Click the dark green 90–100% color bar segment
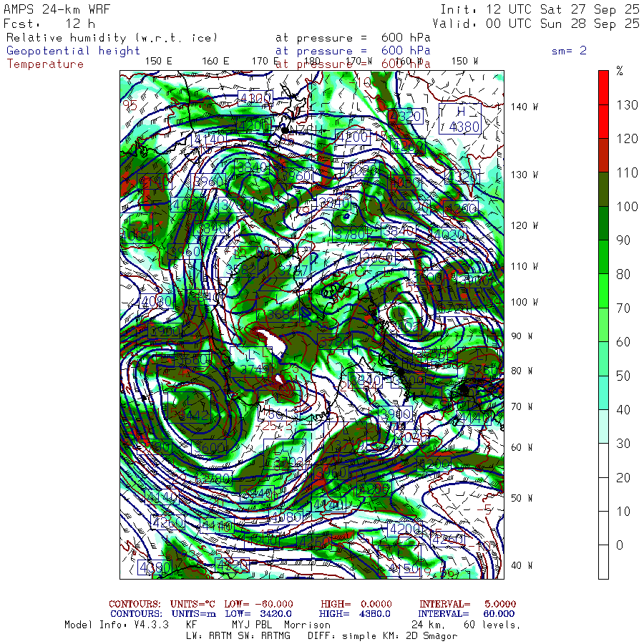This screenshot has width=644, height=644. click(x=603, y=223)
